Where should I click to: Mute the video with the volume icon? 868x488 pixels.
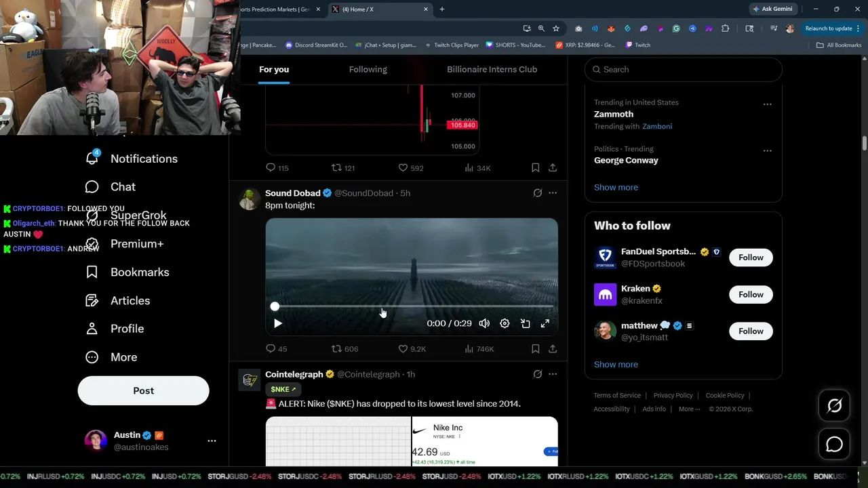pyautogui.click(x=484, y=323)
